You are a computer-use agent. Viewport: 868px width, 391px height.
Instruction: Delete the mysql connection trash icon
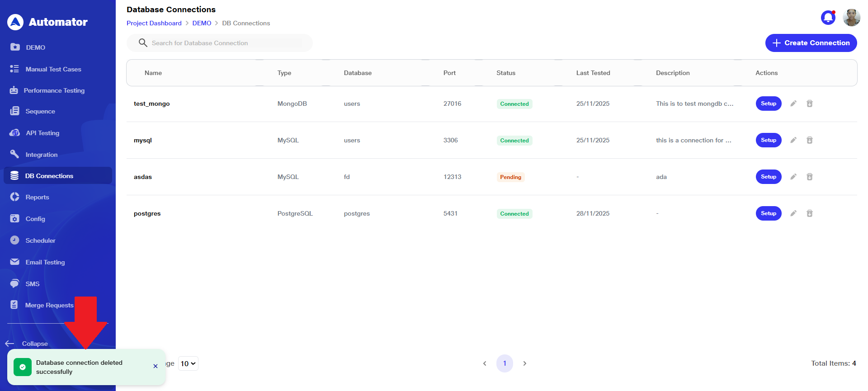[809, 140]
